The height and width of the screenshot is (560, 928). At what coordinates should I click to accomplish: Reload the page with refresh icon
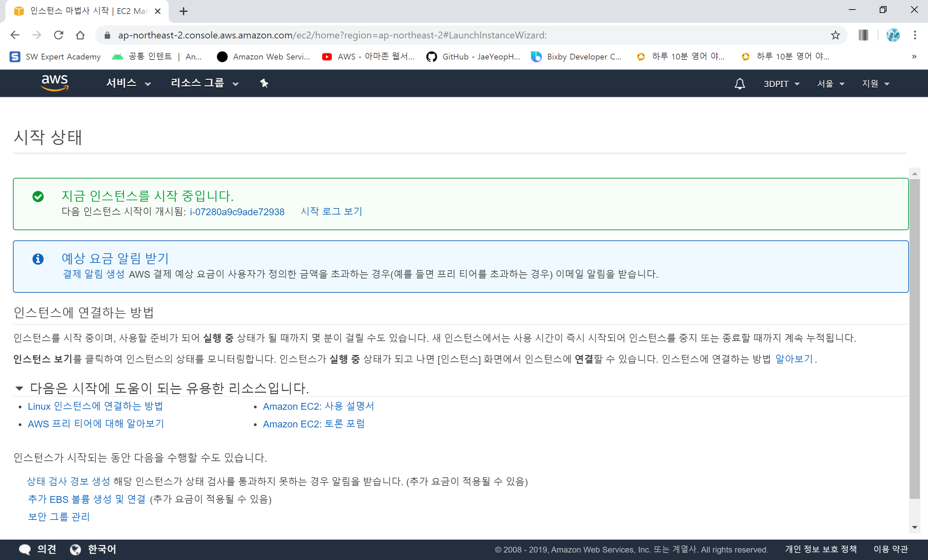click(58, 35)
